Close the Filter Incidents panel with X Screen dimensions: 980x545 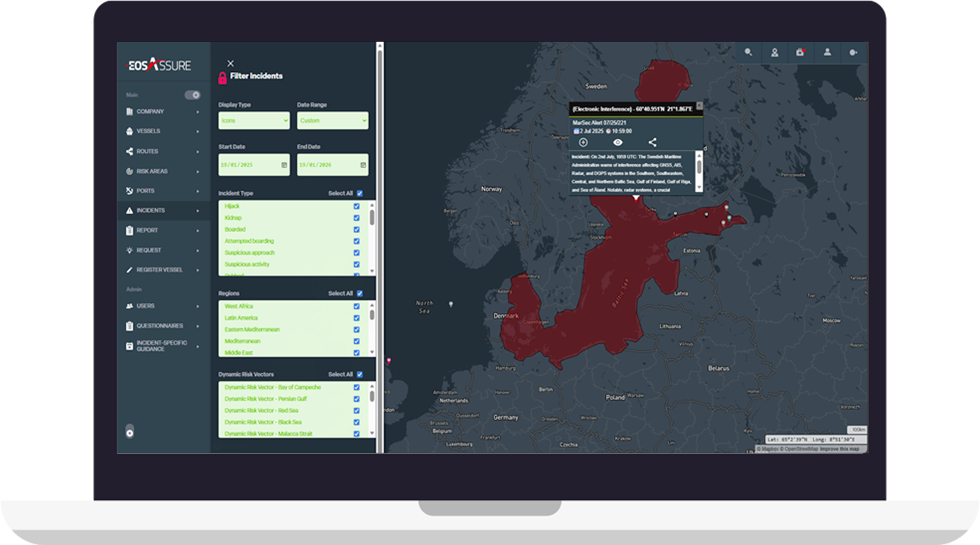click(230, 64)
